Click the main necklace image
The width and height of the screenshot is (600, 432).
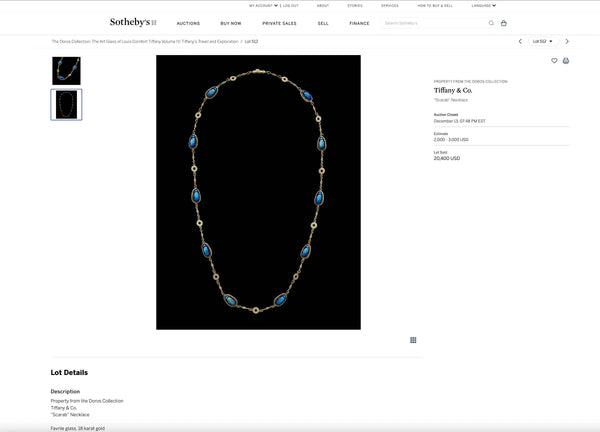[258, 192]
